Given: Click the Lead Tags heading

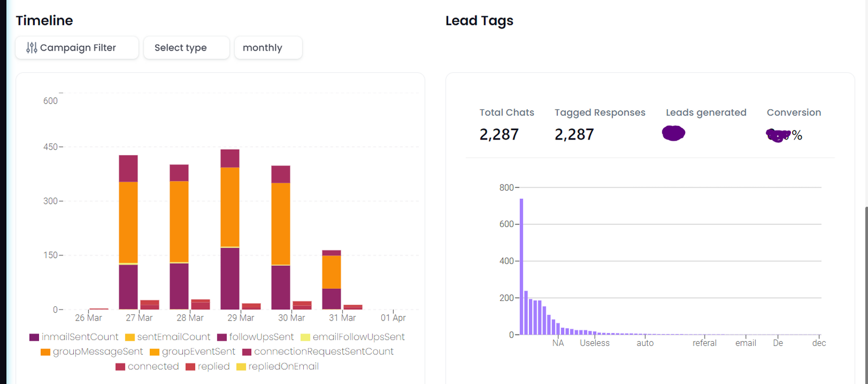Looking at the screenshot, I should click(480, 21).
